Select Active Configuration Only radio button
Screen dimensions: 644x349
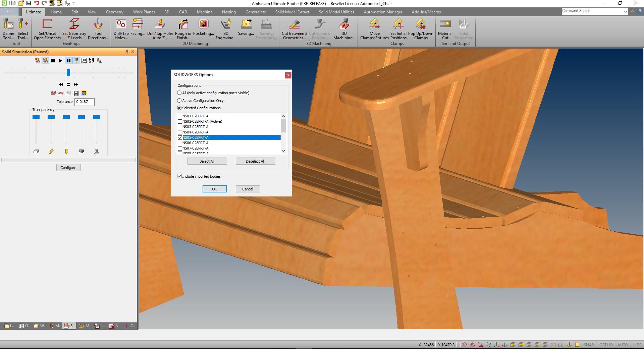tap(179, 101)
